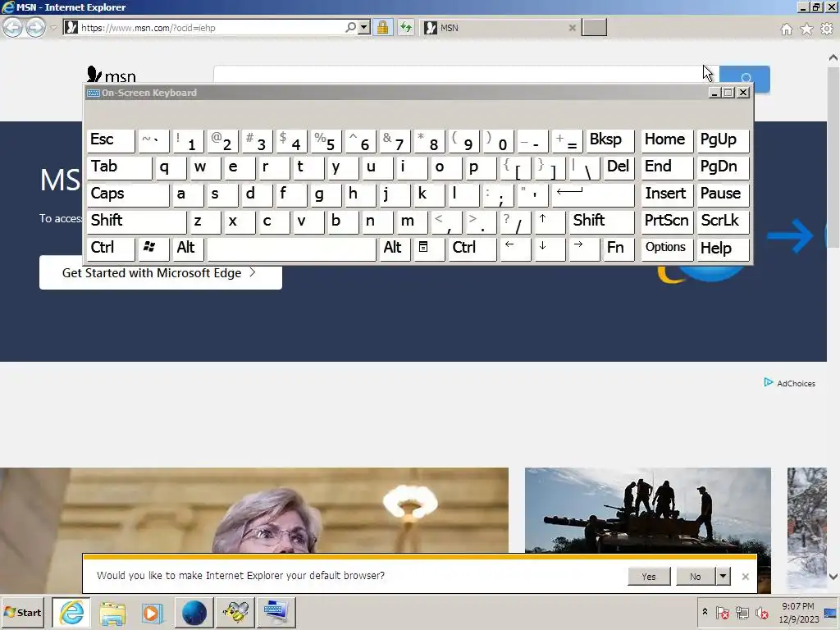Click the page scrollbar down arrow

click(x=833, y=577)
